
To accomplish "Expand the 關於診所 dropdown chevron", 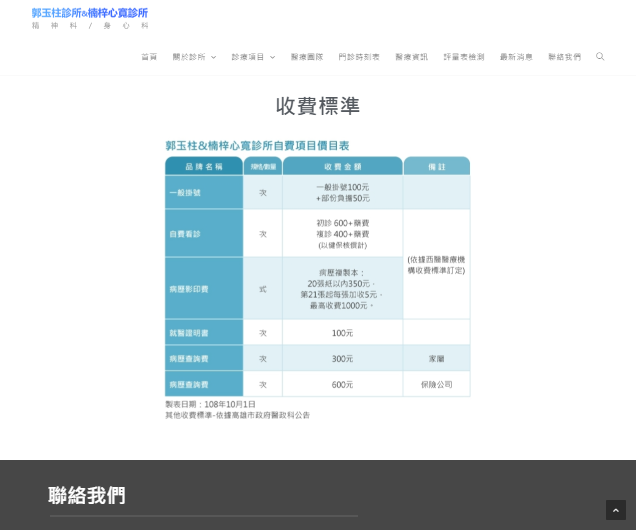I will point(214,57).
